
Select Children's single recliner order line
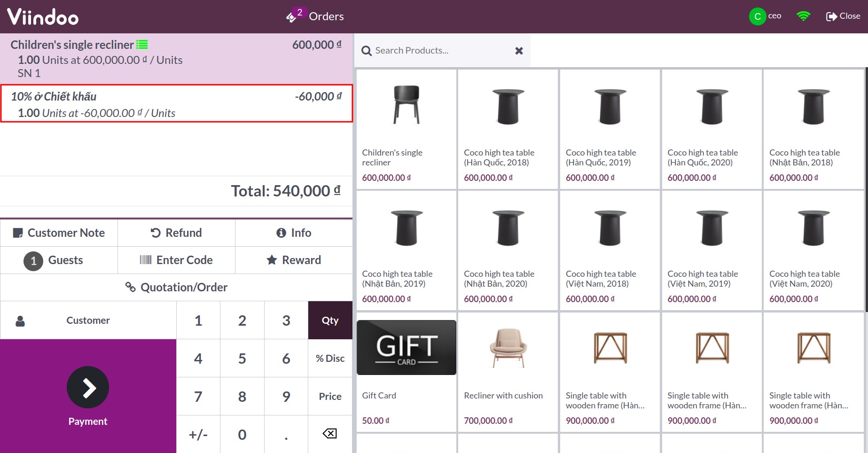[x=176, y=59]
